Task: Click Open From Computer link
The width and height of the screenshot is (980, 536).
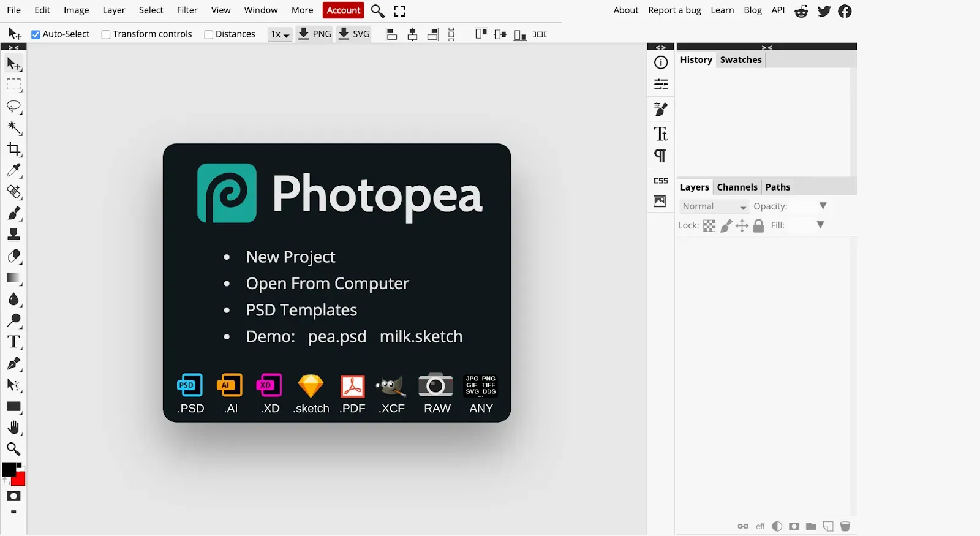Action: click(327, 284)
